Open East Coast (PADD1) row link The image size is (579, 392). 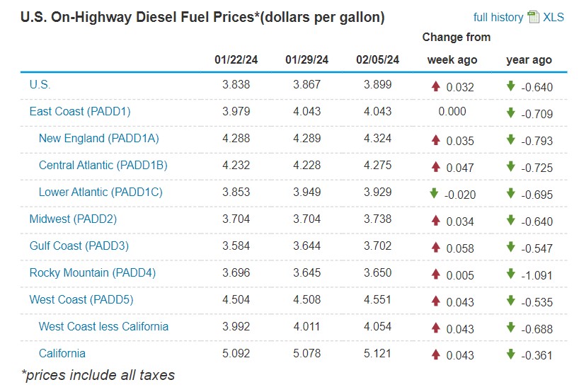tap(80, 111)
